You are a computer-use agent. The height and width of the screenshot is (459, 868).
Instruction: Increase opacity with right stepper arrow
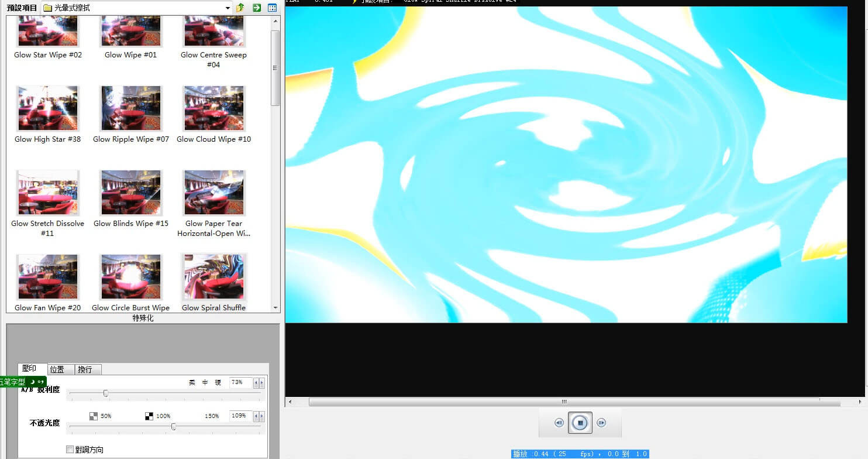pos(262,417)
